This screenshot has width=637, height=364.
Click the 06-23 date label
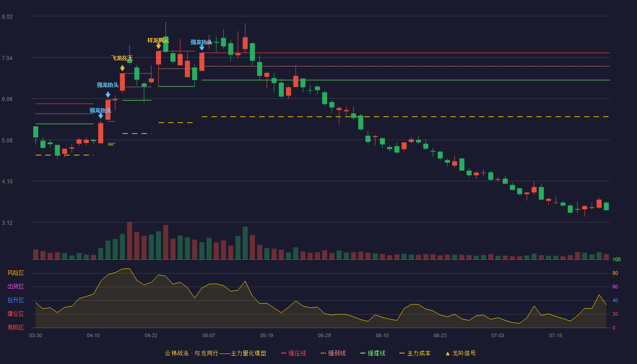pos(440,335)
